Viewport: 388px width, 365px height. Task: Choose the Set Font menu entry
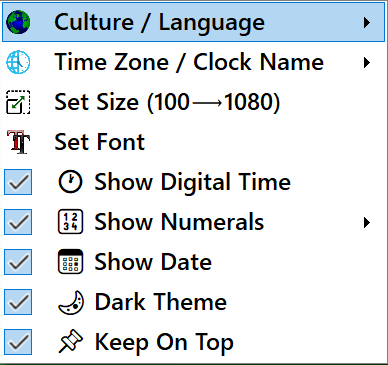pos(193,142)
